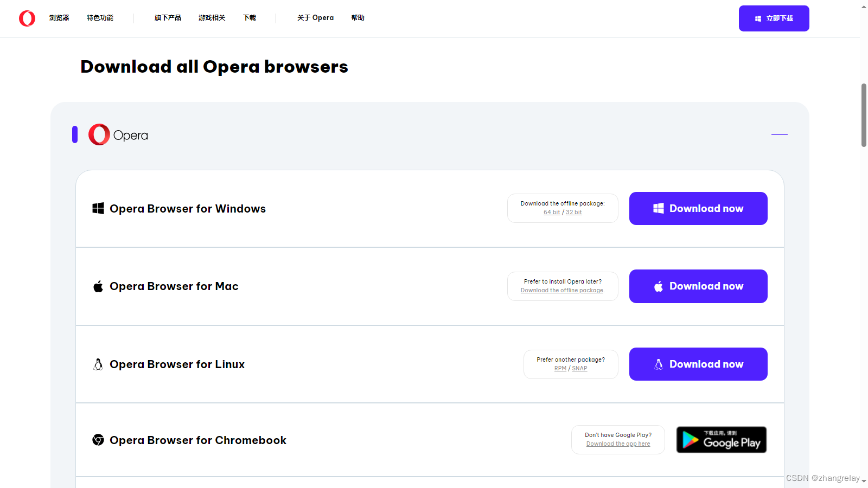Open the 浏览器 menu
This screenshot has width=868, height=488.
click(59, 18)
